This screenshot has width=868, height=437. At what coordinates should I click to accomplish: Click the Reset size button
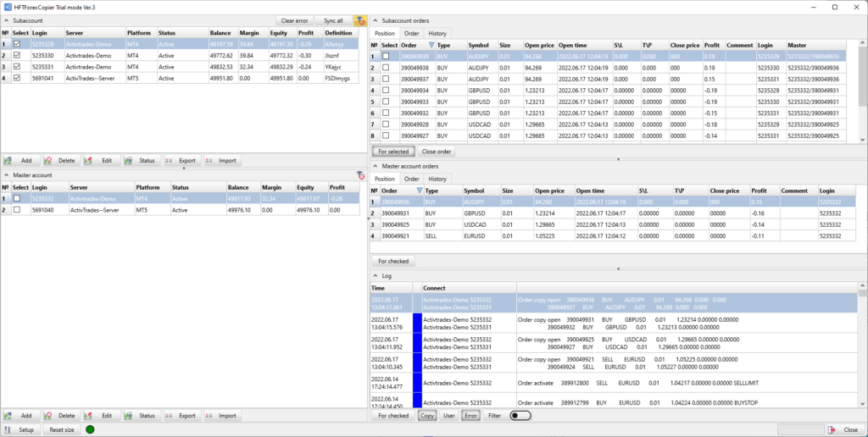[62, 429]
